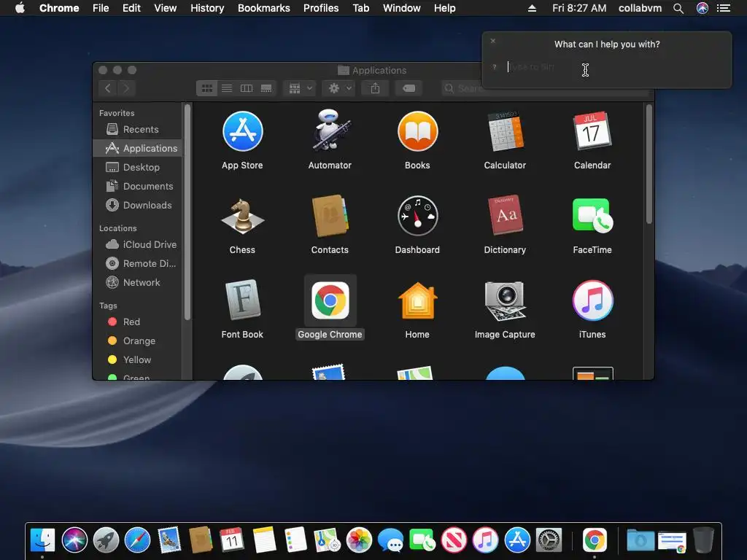Open the File menu
This screenshot has height=560, width=747.
101,8
